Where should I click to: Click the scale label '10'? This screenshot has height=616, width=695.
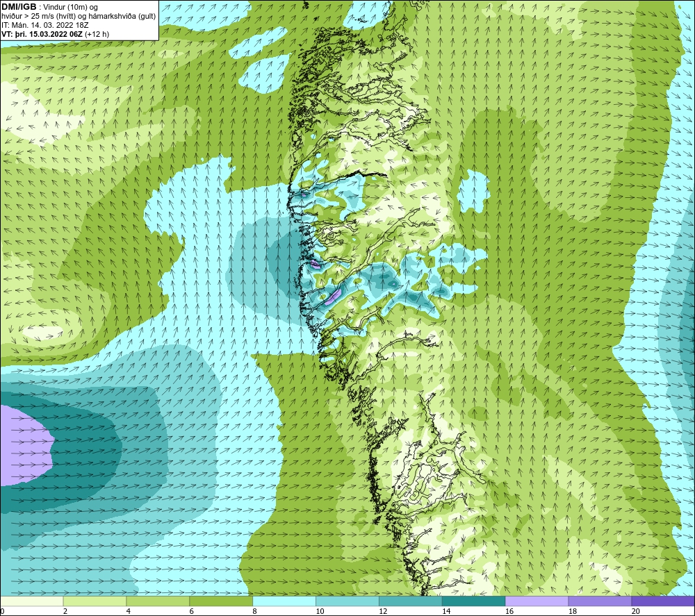tap(320, 611)
